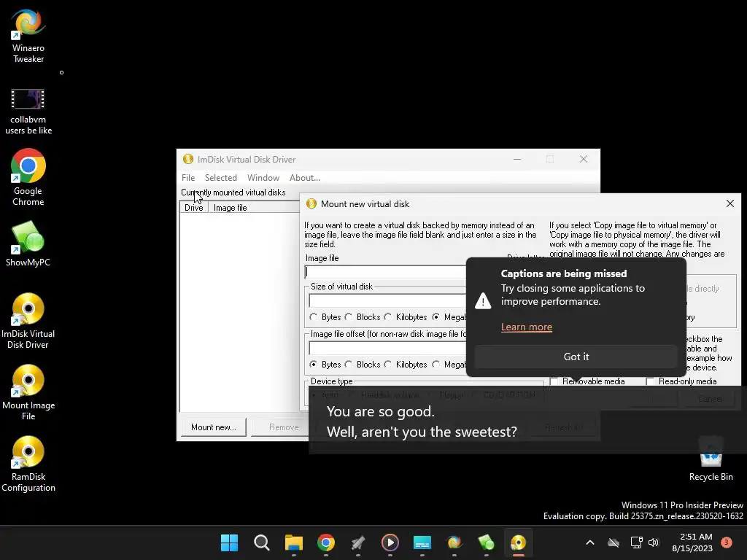
Task: Click the ImDisk window title icon
Action: click(x=188, y=159)
